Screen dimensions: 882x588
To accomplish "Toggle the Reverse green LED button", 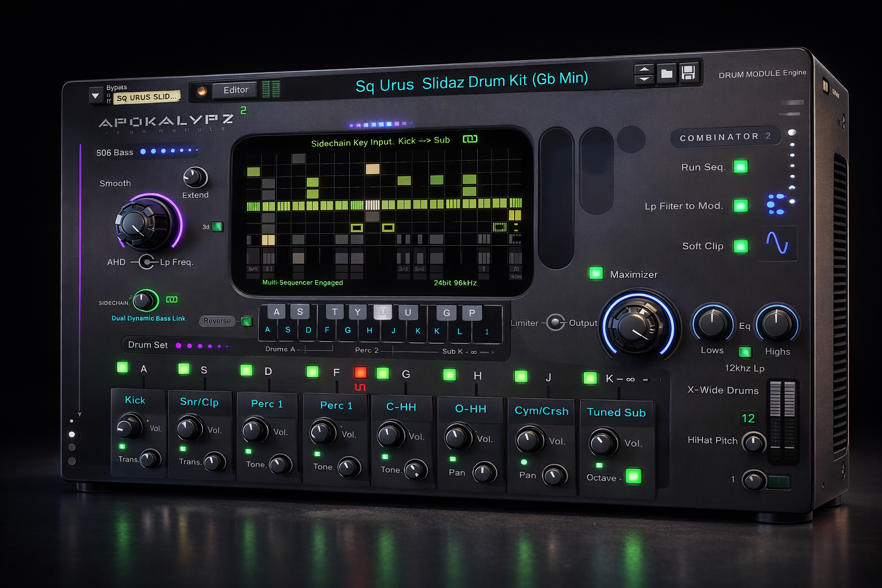I will [x=247, y=322].
